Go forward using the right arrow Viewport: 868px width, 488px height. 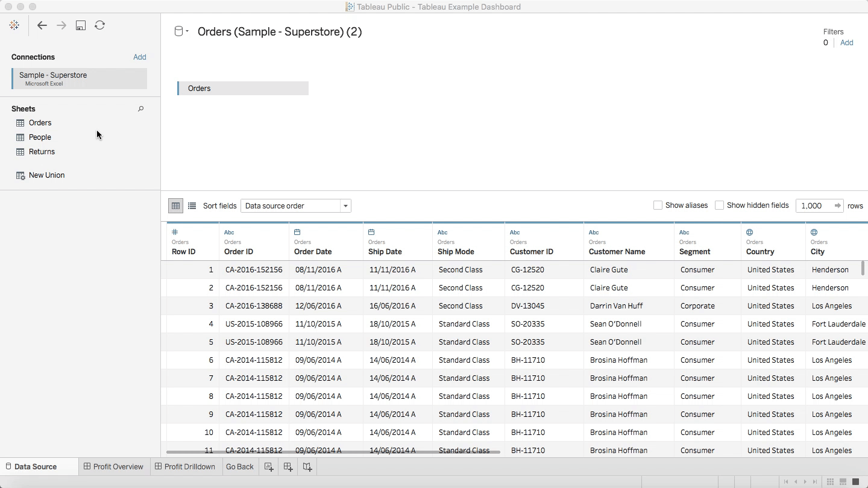[x=61, y=25]
